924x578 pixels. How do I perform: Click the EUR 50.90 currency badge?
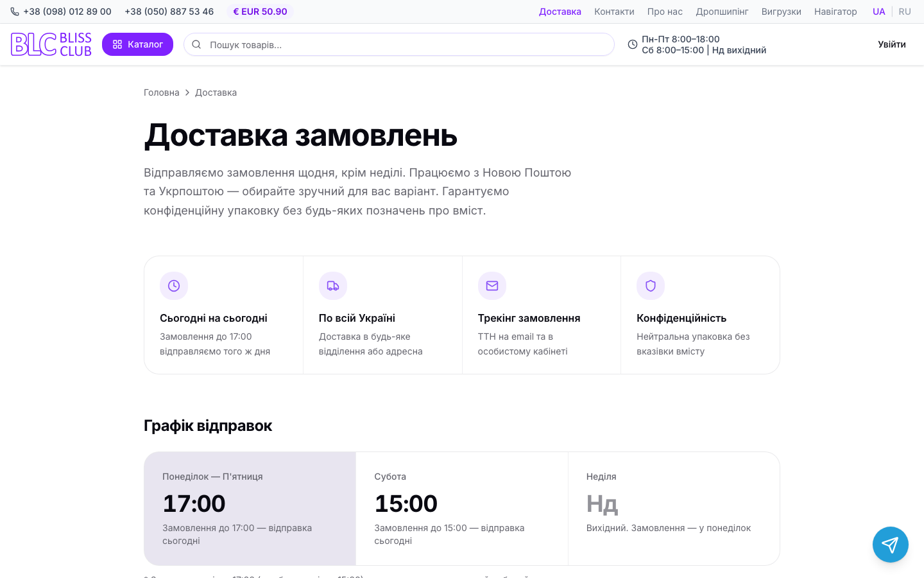pos(260,12)
